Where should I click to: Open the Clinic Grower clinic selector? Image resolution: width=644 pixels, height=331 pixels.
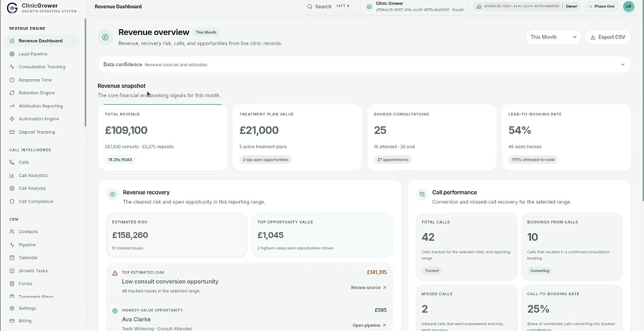(x=415, y=6)
